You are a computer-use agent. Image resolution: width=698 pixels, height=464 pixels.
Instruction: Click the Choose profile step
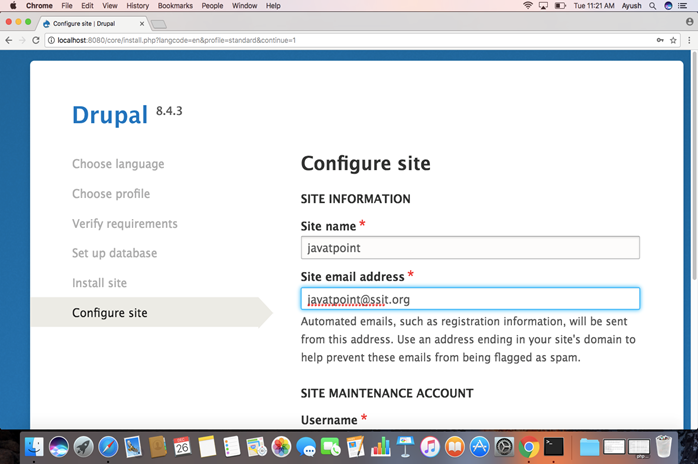click(x=111, y=194)
